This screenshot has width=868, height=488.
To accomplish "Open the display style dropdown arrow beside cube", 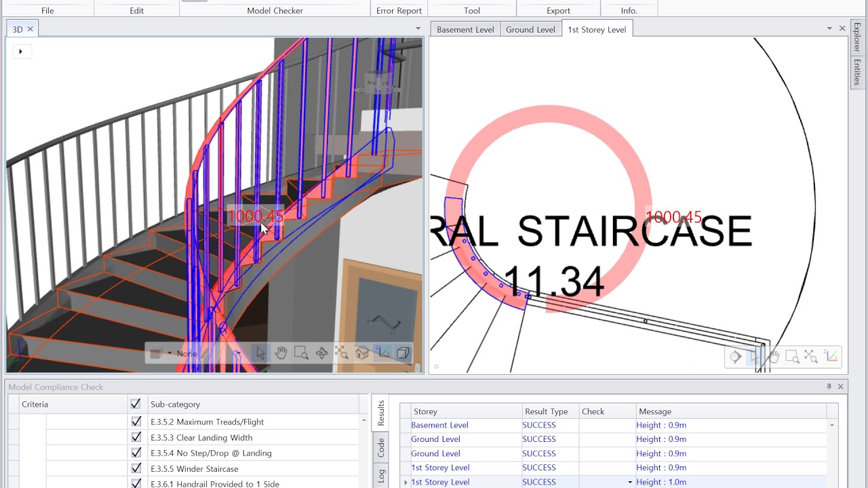I will point(170,353).
